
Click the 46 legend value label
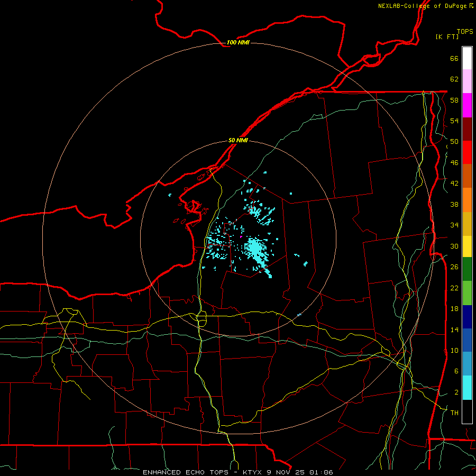[x=454, y=163]
